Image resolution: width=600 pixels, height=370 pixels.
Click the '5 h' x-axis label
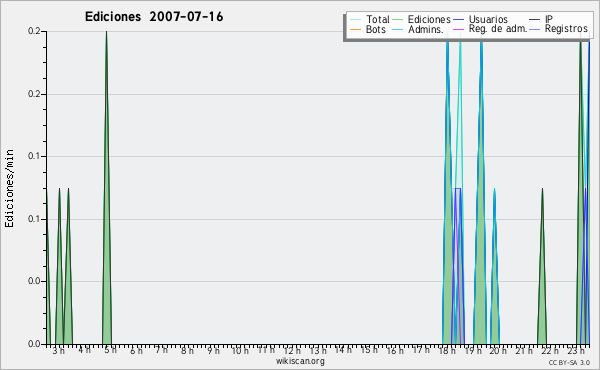click(x=111, y=350)
